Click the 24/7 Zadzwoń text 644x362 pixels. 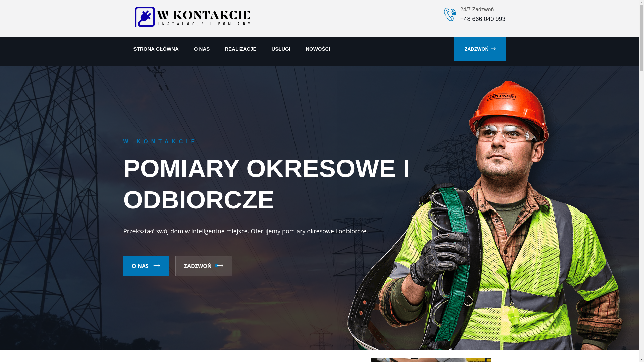477,10
